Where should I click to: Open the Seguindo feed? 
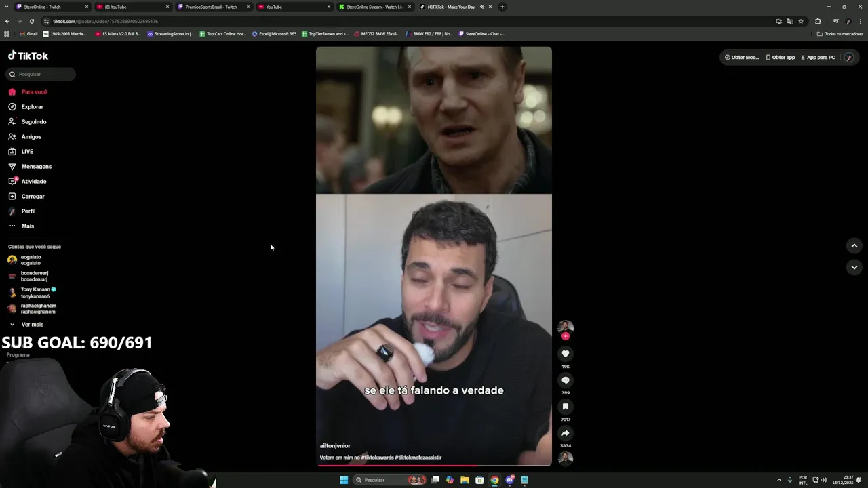click(x=27, y=121)
